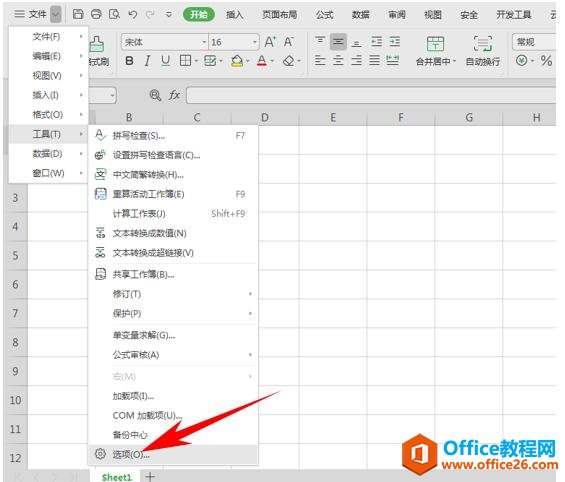Open quick access toolbar customize arrow
Image resolution: width=565 pixels, height=482 pixels.
coord(168,15)
